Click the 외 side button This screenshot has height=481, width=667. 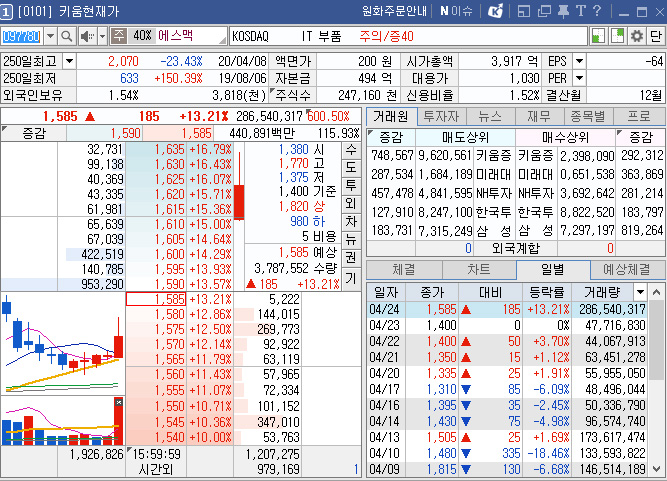pyautogui.click(x=351, y=204)
